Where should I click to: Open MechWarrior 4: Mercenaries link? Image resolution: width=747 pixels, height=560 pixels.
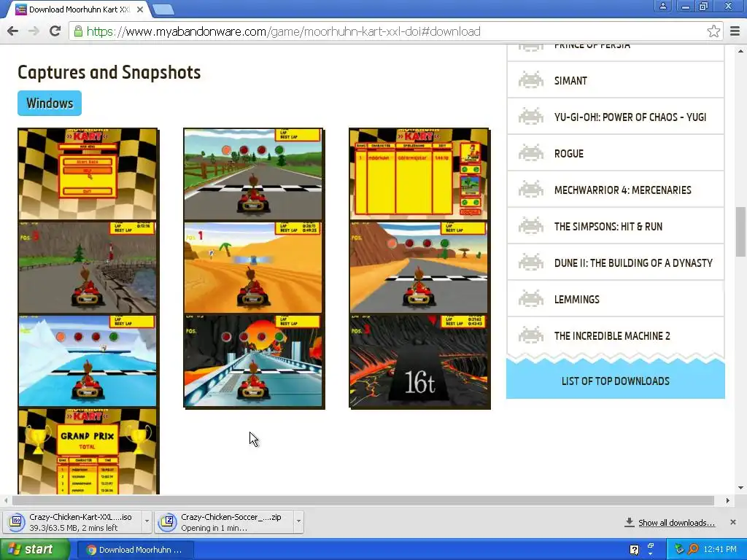click(x=622, y=190)
